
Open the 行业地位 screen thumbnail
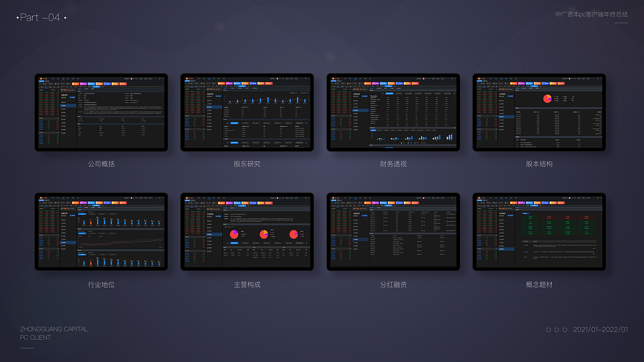[x=101, y=232]
